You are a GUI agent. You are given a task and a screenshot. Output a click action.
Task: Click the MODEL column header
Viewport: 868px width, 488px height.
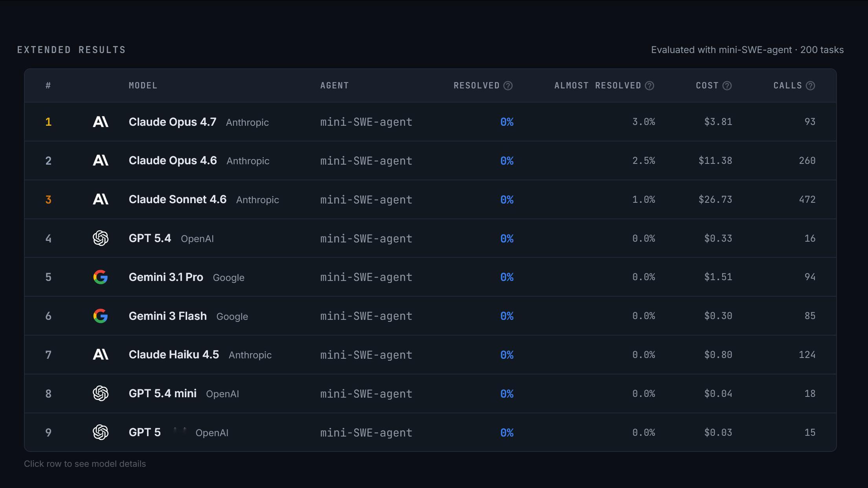pos(143,86)
